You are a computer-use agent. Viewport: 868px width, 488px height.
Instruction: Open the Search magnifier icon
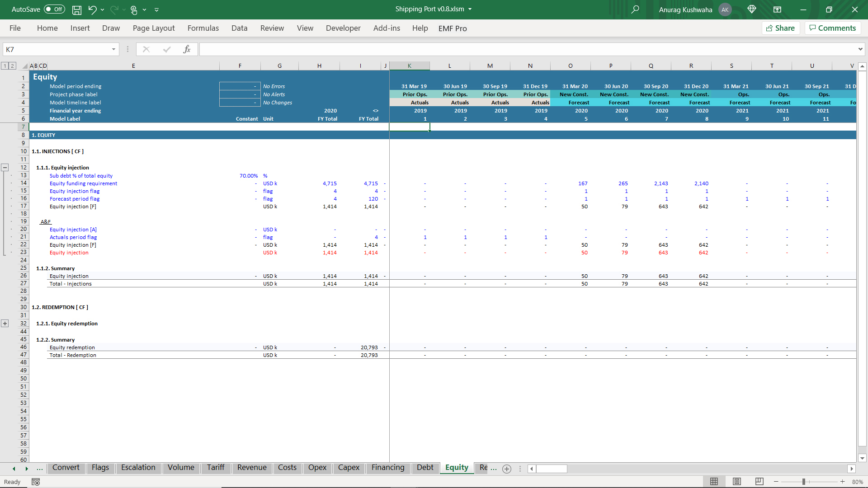coord(635,9)
